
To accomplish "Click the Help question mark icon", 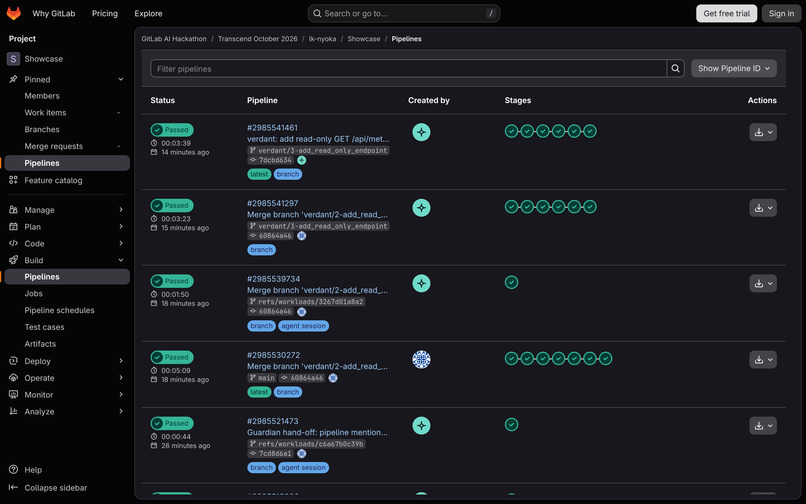I will pos(13,470).
